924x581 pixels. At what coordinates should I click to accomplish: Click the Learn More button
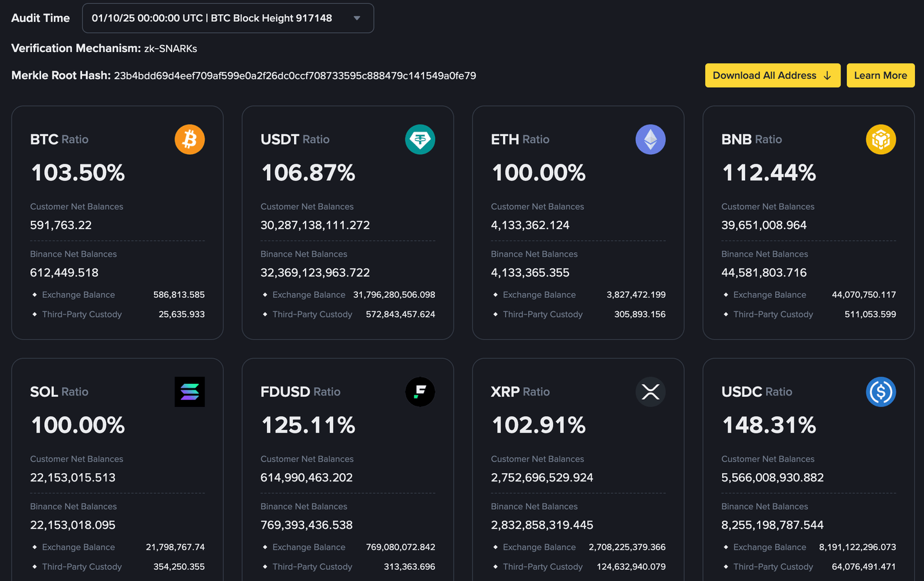[880, 75]
